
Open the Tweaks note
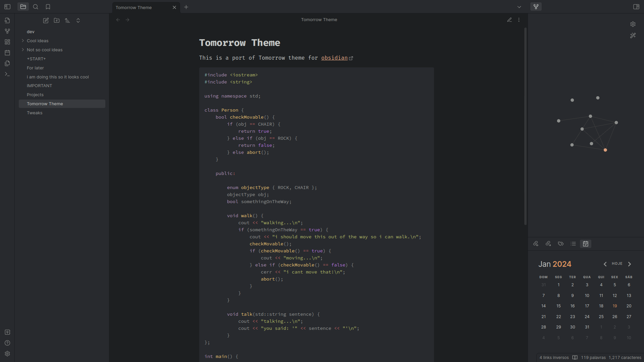[x=62, y=113]
